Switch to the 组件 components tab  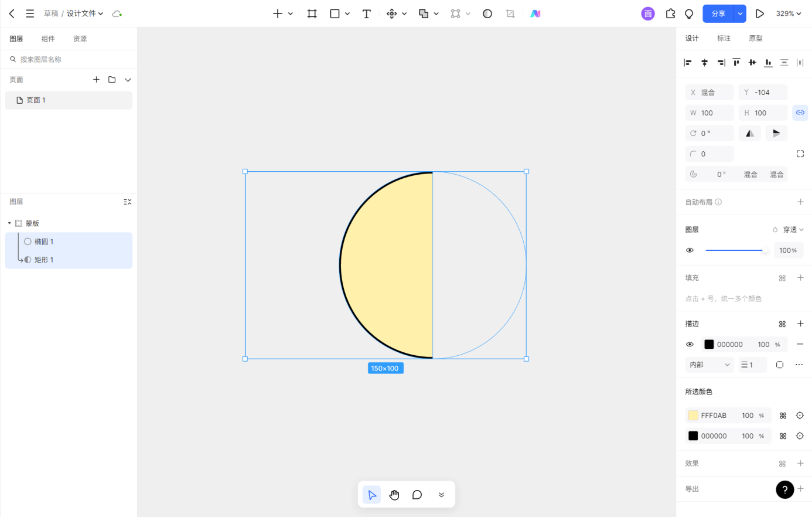coord(48,39)
